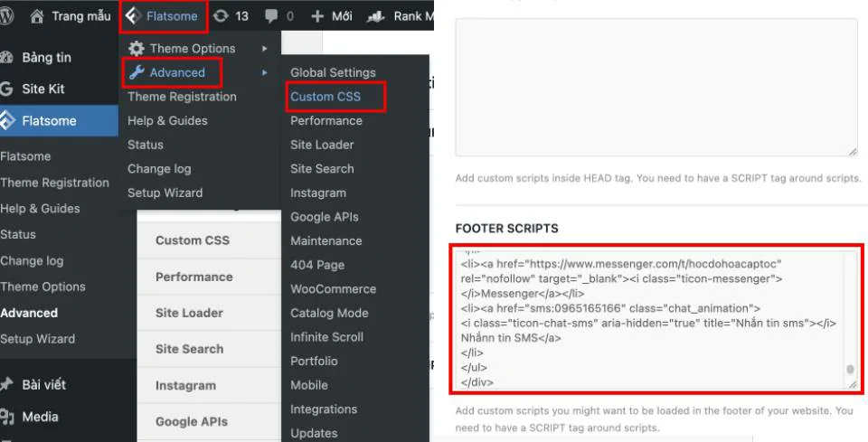This screenshot has width=868, height=442.
Task: Open the Flatsome admin bar menu
Action: (163, 15)
